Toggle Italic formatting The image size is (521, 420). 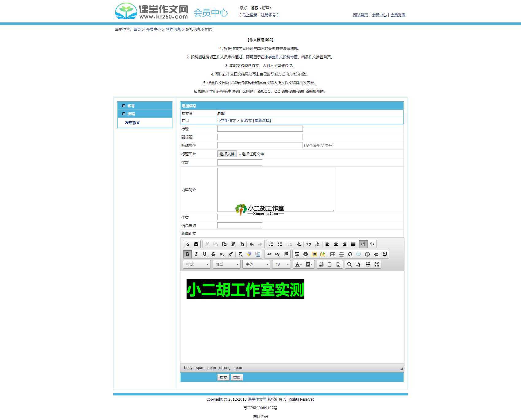[x=196, y=255]
